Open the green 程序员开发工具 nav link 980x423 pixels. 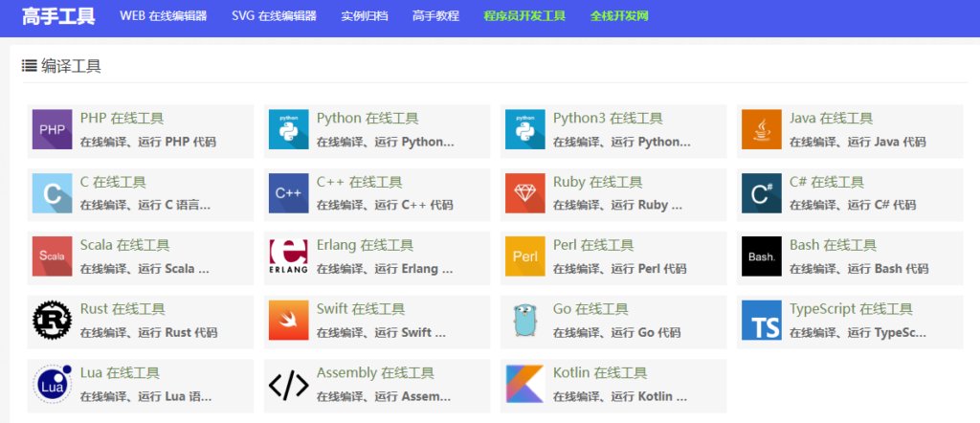coord(524,16)
